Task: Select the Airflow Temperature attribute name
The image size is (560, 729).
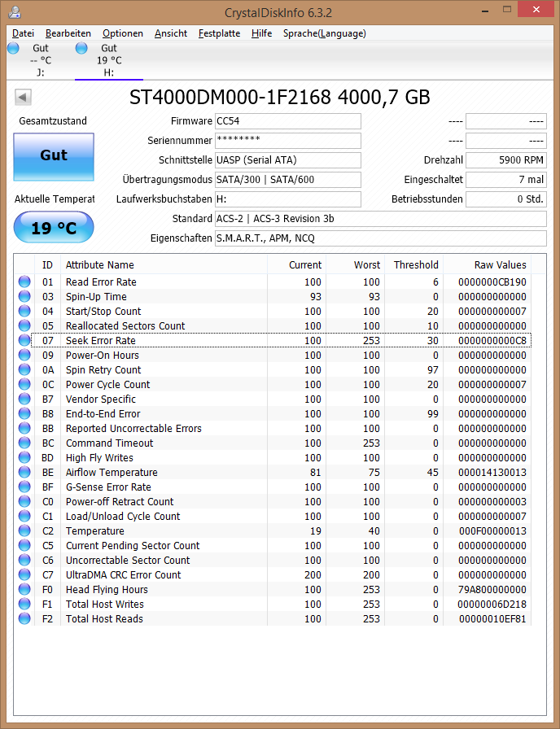Action: 112,472
